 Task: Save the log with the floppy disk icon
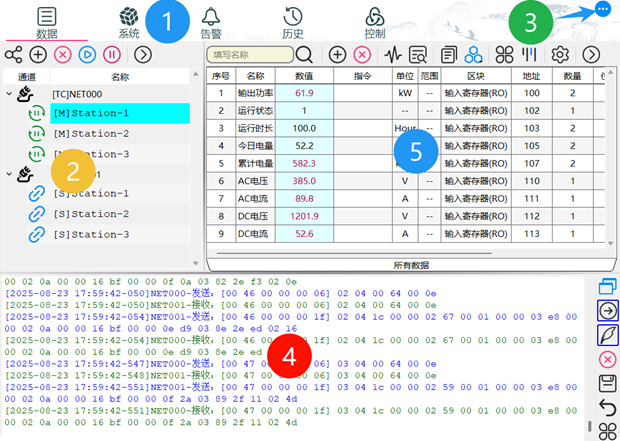click(x=607, y=384)
